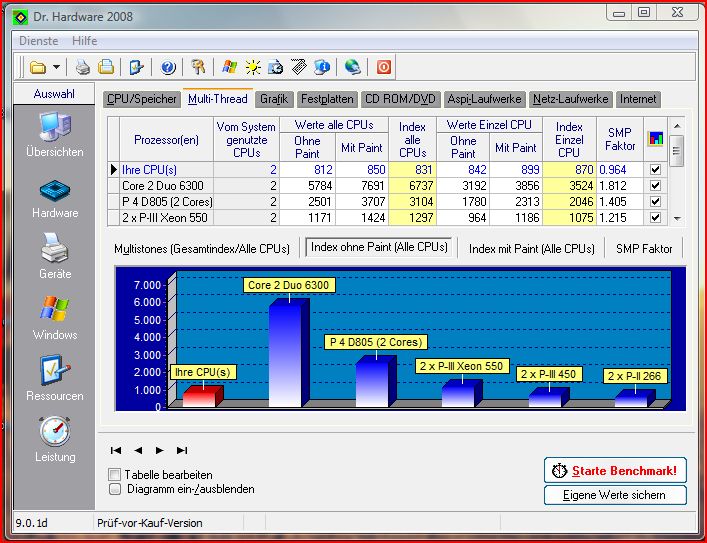This screenshot has height=543, width=707.
Task: Open the folder icon dropdown arrow
Action: (x=56, y=67)
